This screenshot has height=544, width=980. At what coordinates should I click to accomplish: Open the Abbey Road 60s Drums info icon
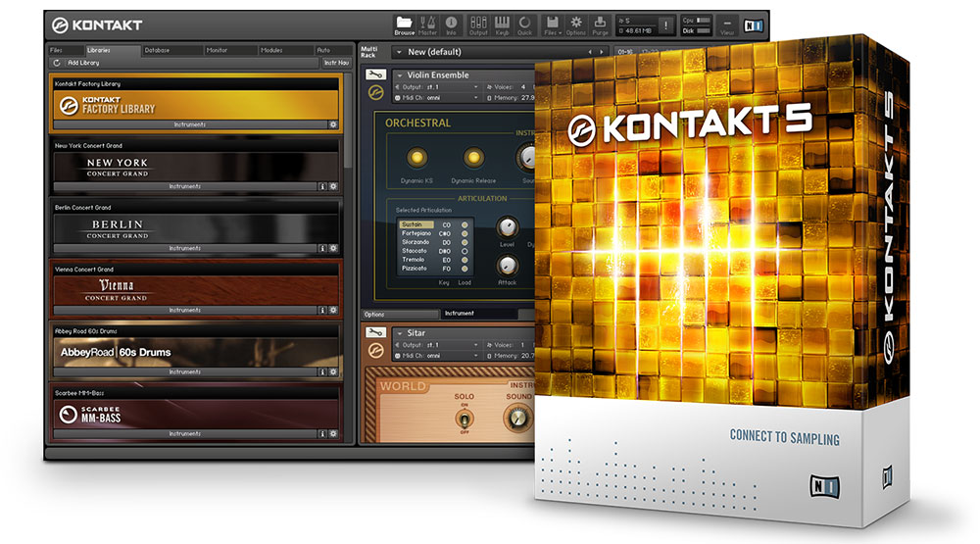tap(322, 372)
